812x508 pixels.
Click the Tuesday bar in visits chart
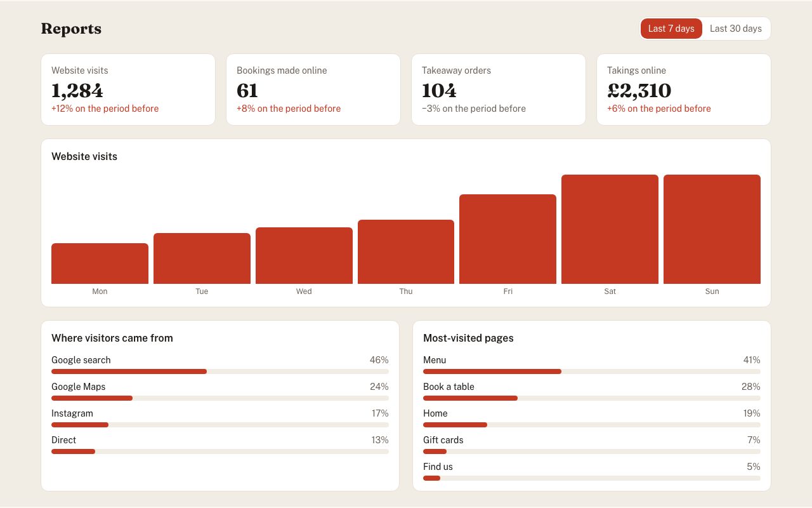pyautogui.click(x=202, y=258)
